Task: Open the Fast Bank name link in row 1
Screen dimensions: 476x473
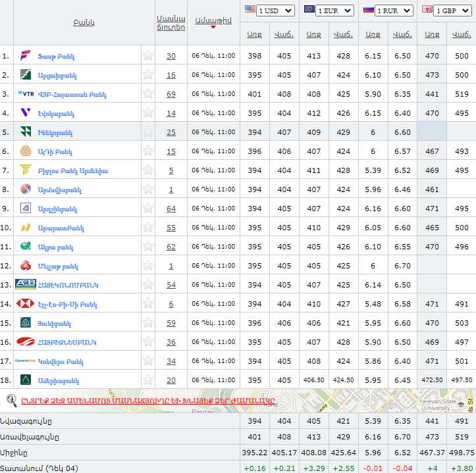Action: point(56,57)
